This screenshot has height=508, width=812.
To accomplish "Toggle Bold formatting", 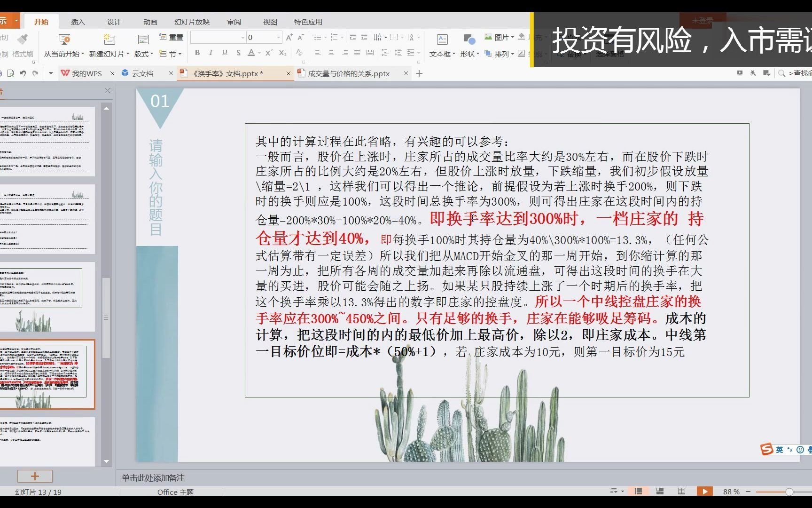I will pos(197,53).
